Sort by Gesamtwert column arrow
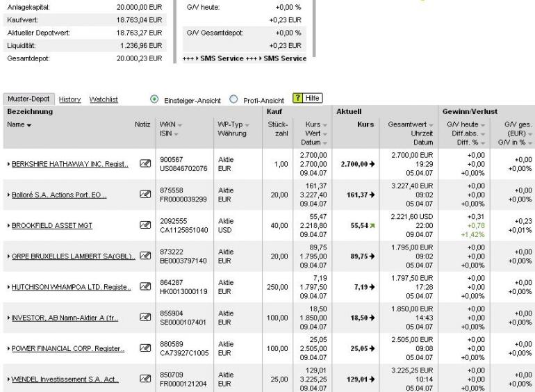Image resolution: width=535 pixels, height=392 pixels. [x=431, y=125]
